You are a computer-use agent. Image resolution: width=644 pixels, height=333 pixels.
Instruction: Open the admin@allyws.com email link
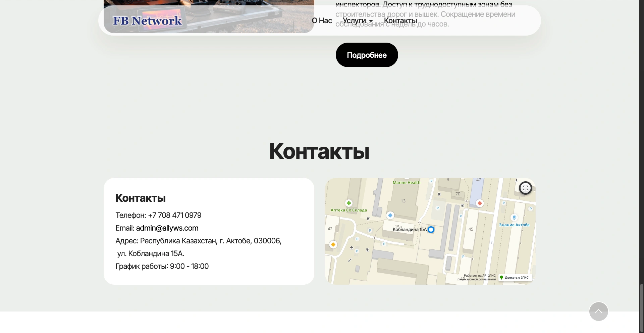point(167,228)
